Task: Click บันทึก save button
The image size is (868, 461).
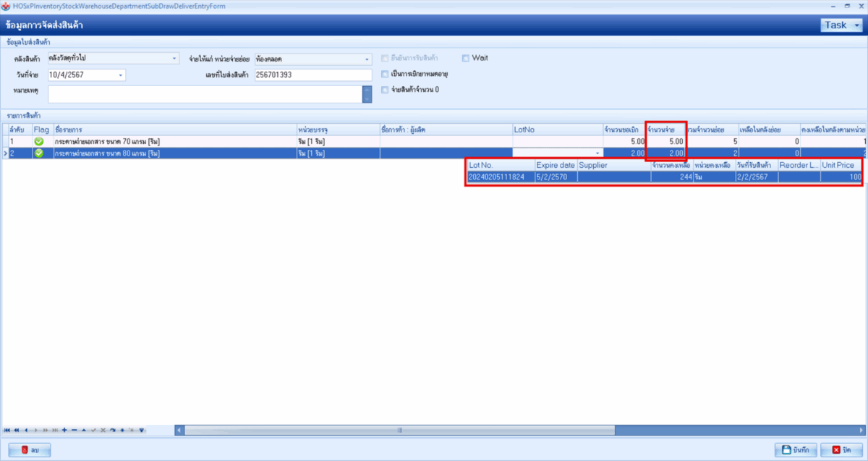Action: (x=794, y=450)
